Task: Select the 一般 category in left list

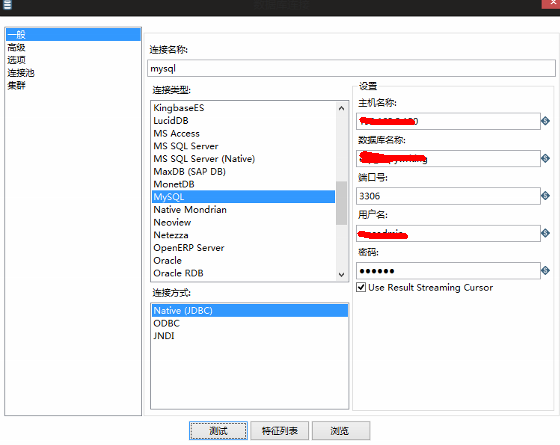Action: click(74, 35)
